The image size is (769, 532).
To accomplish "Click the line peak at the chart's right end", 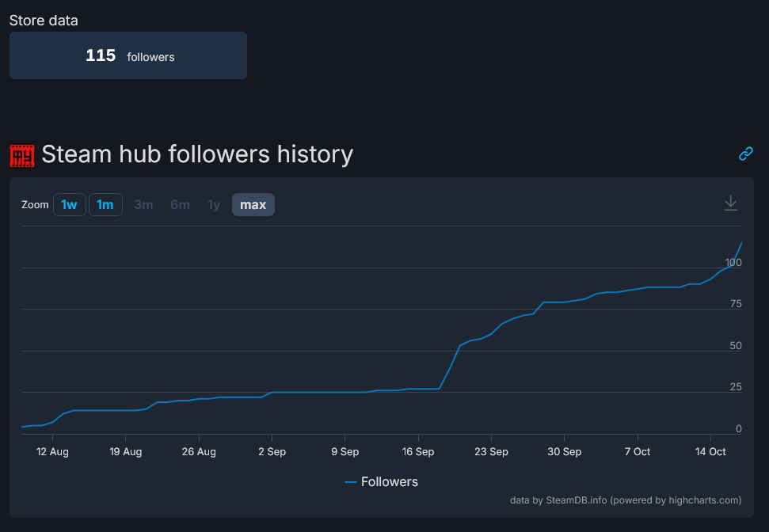I will tap(741, 242).
